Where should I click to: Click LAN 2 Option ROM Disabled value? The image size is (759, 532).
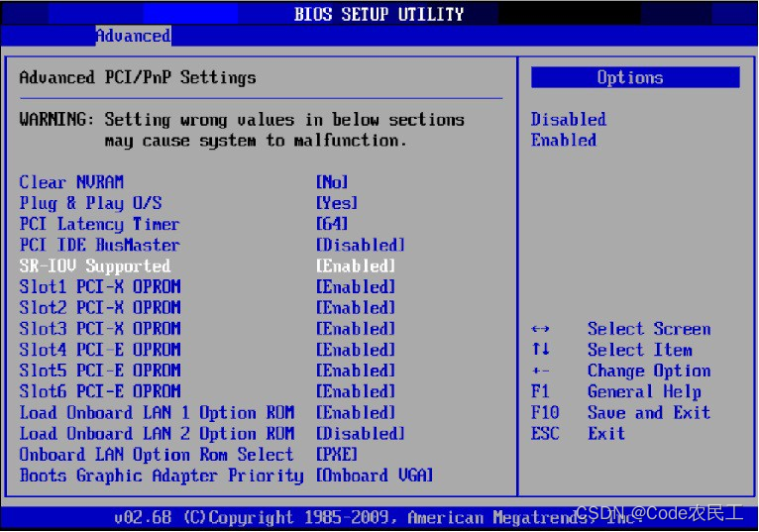click(361, 434)
